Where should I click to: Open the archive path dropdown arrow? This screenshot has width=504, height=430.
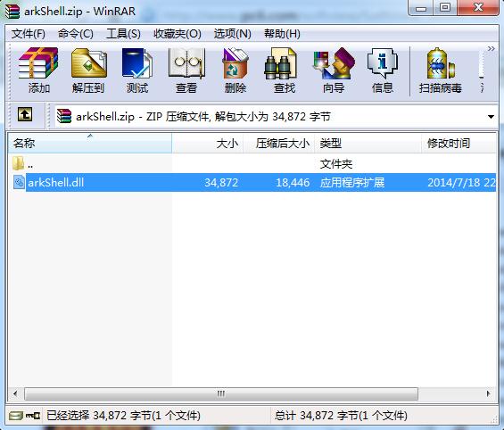(491, 117)
